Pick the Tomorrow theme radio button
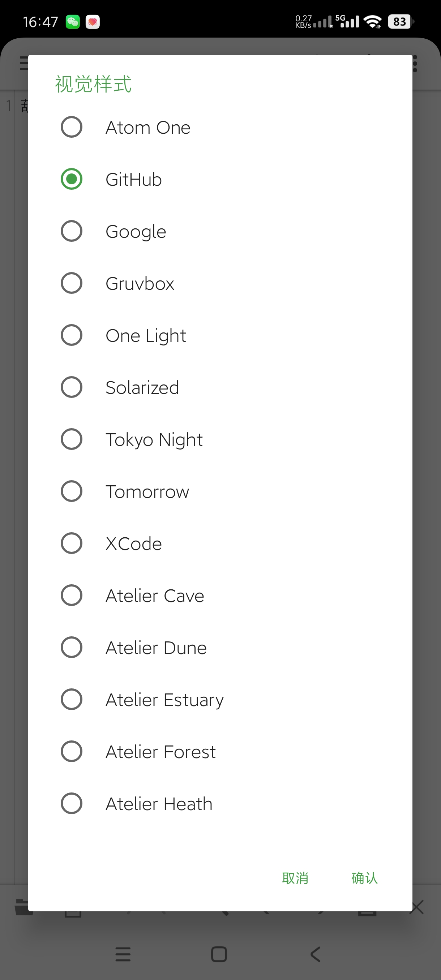 click(72, 491)
